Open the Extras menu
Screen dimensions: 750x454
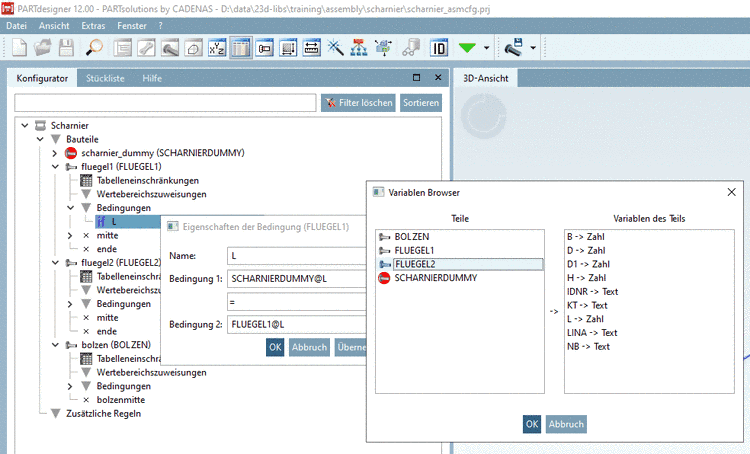[x=93, y=26]
